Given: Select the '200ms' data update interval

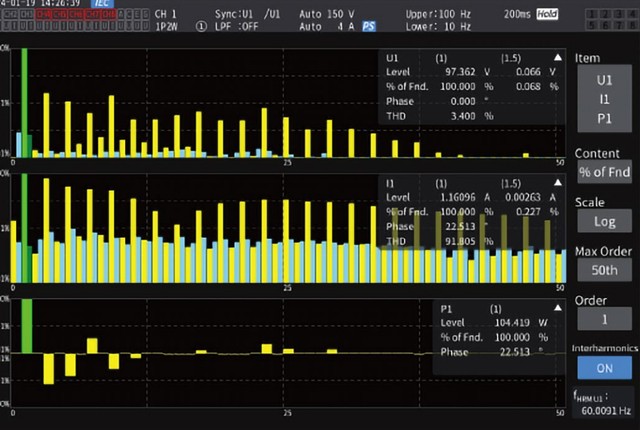Looking at the screenshot, I should pyautogui.click(x=517, y=14).
